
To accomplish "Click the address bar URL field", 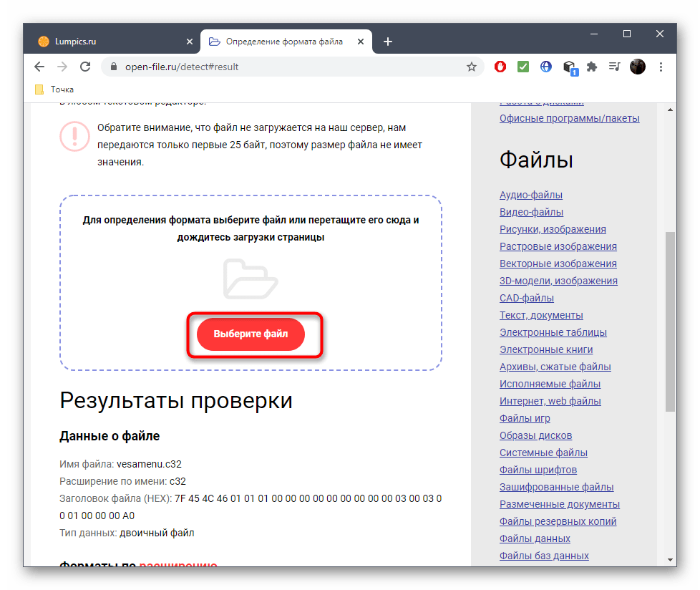I will click(286, 67).
